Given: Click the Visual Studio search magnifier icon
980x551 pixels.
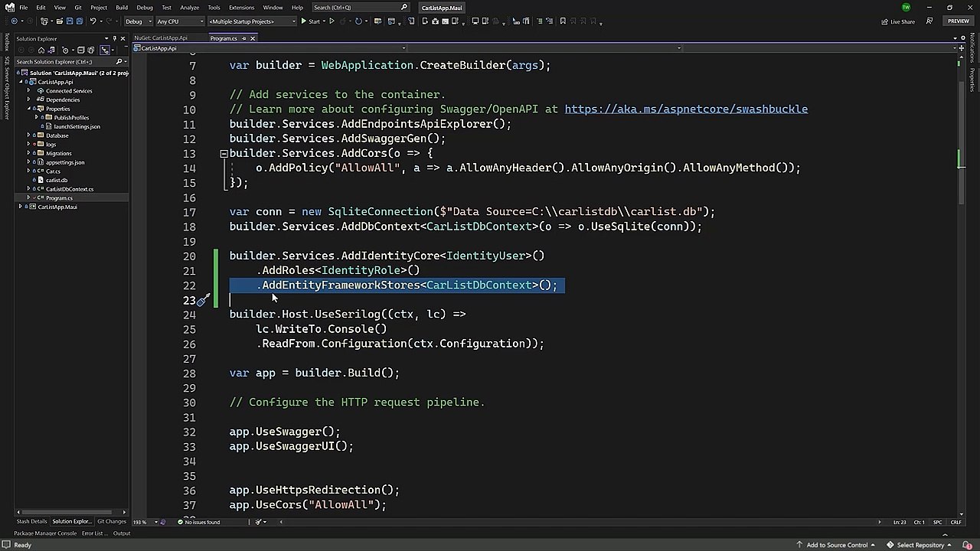Looking at the screenshot, I should [x=404, y=8].
